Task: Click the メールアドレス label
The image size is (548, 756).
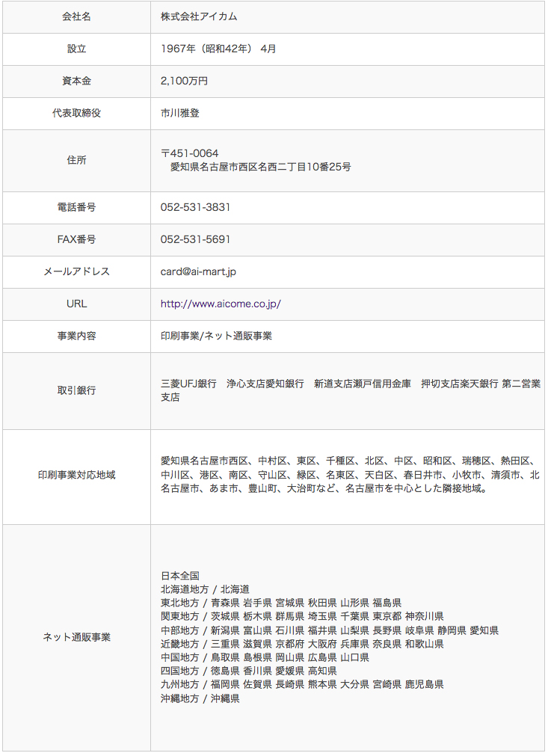Action: (x=77, y=272)
